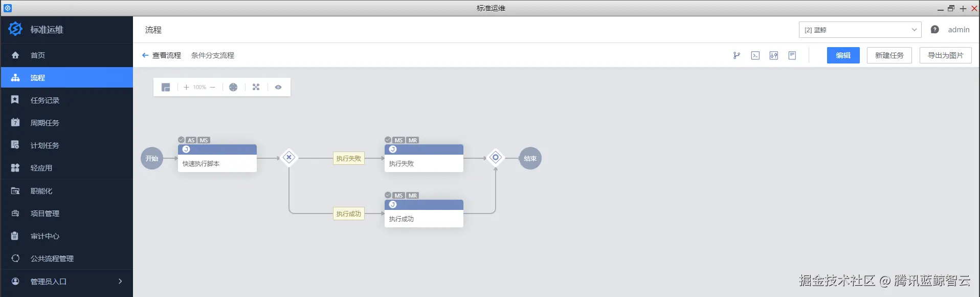The width and height of the screenshot is (980, 297).
Task: Open the terminal console icon in the toolbar
Action: pos(755,55)
